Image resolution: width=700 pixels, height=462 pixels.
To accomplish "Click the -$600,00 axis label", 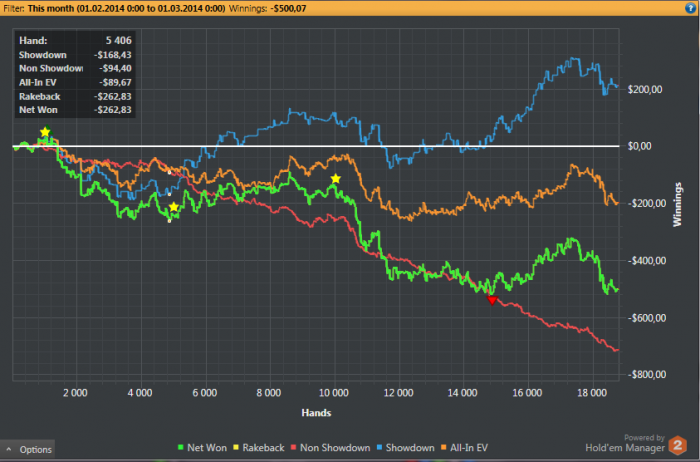I will 647,317.
